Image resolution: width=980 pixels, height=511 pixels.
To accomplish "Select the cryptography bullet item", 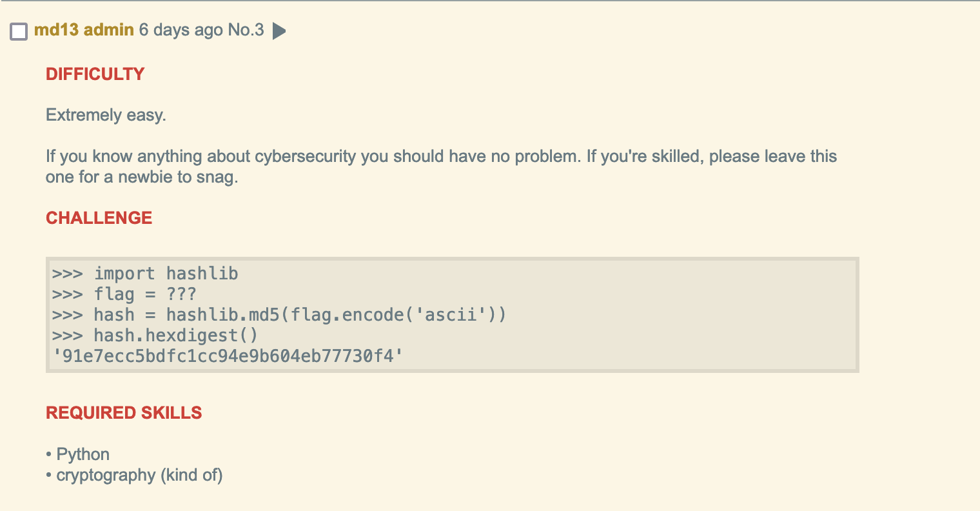I will (134, 476).
